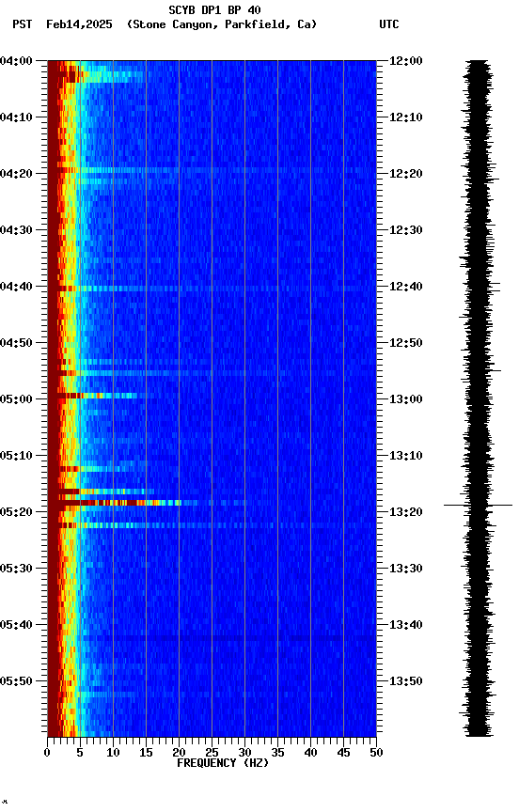Click frequency axis label "10"
Viewport: 519px width, 812px height.
(x=113, y=753)
